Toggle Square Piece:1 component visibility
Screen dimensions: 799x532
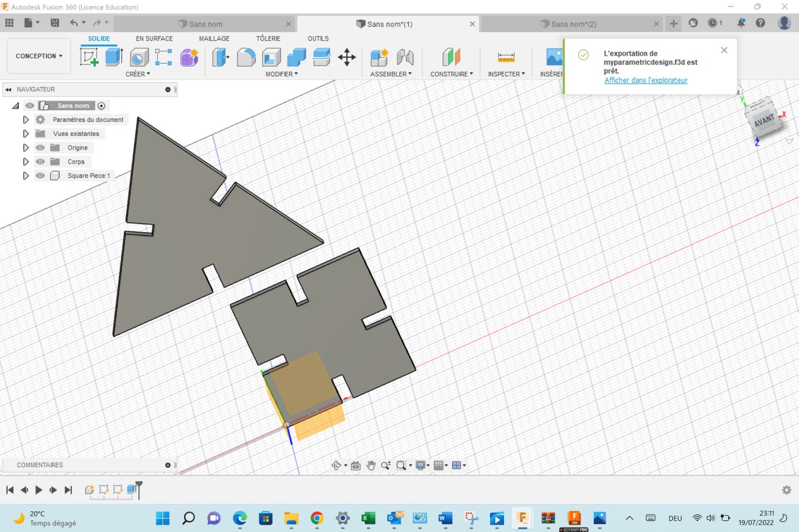click(40, 175)
